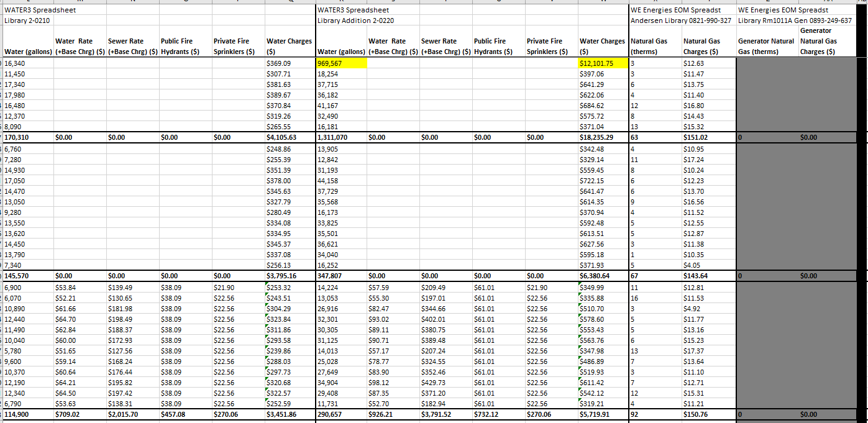Click the yellow highlighted cell $12,101.75
This screenshot has width=868, height=423.
pos(603,63)
